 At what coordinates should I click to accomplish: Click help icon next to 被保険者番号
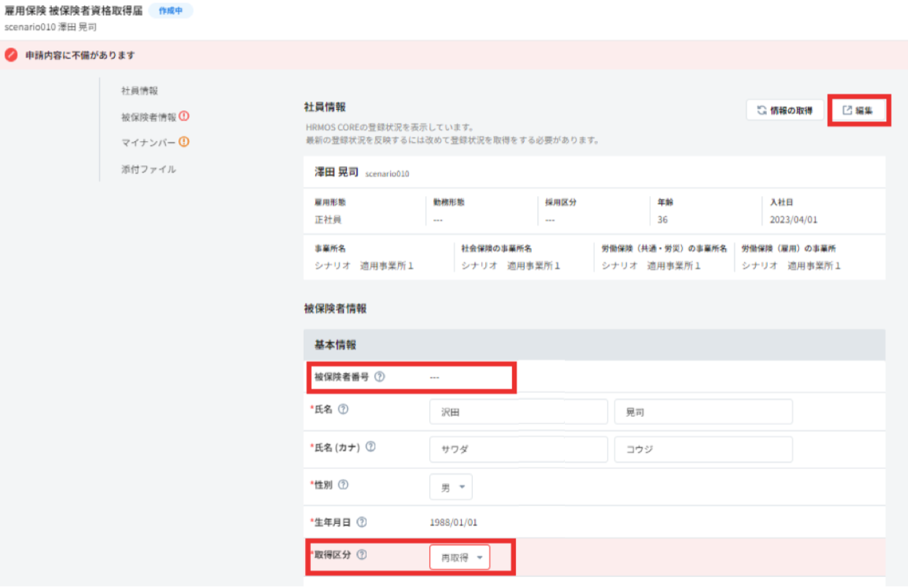coord(379,377)
